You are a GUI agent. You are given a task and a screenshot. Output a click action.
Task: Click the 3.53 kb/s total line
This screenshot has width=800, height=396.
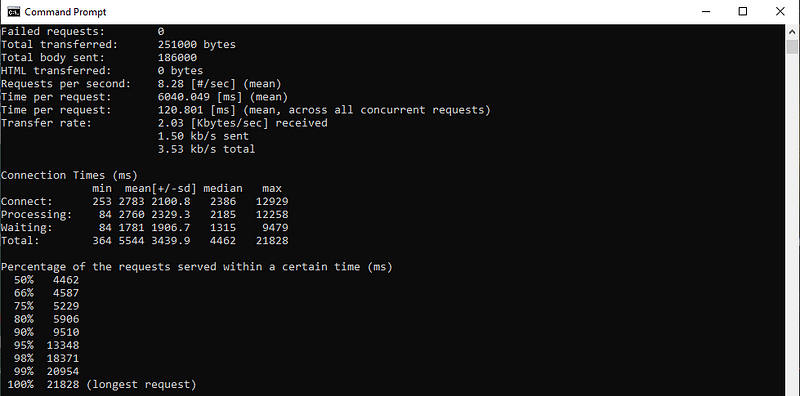tap(207, 150)
